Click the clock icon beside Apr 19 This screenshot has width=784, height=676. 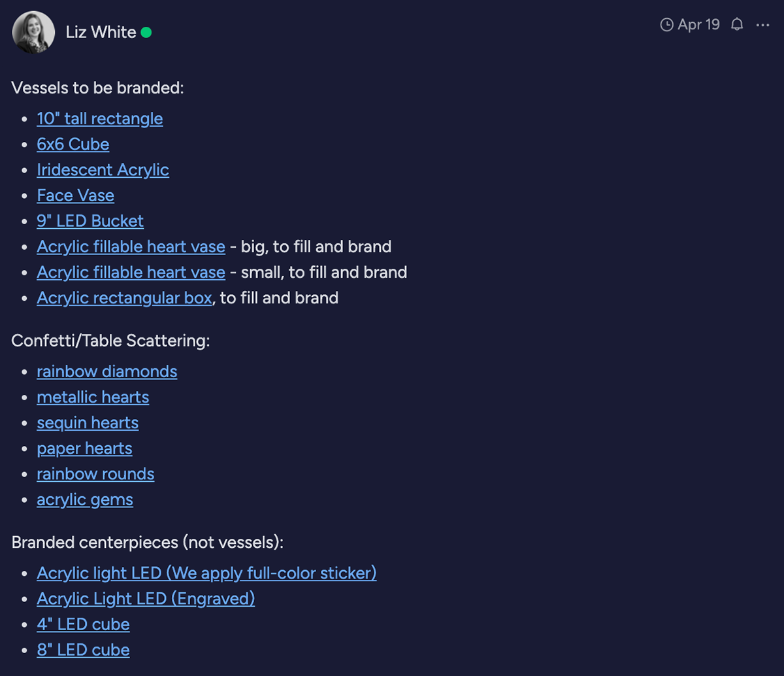pyautogui.click(x=667, y=25)
